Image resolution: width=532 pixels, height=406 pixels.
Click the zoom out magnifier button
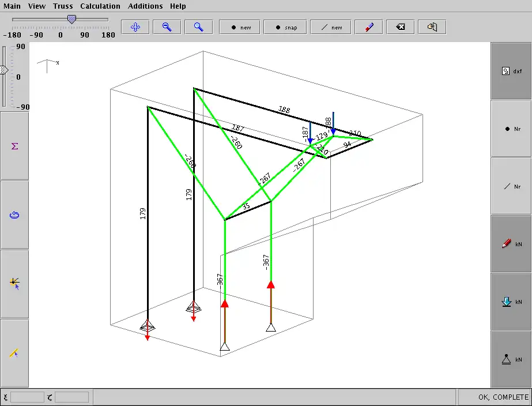(x=167, y=27)
